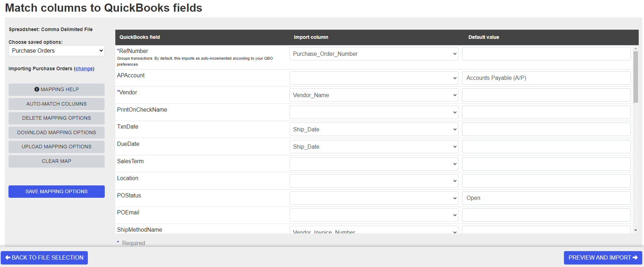Click PrintOnCheckName default value field

546,112
